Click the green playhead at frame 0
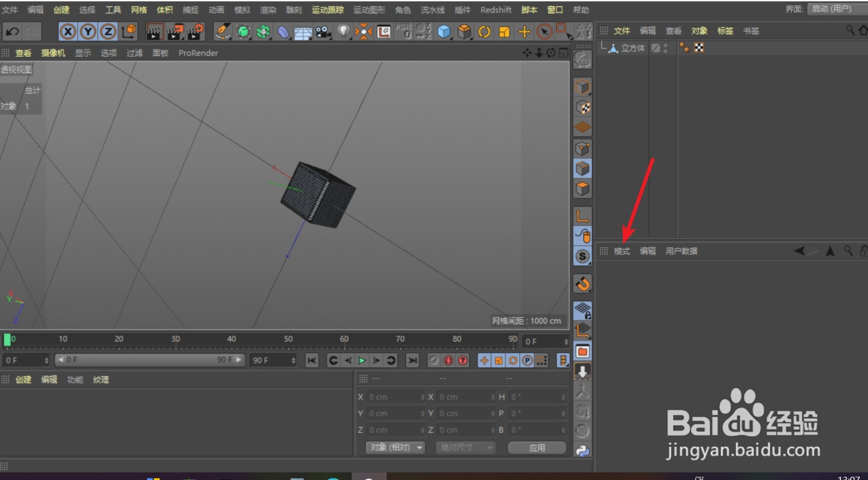 (7, 340)
